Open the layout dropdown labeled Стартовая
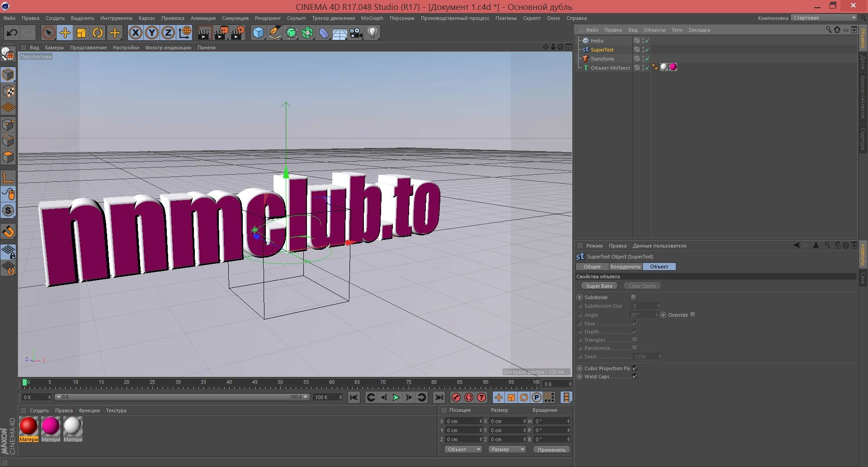Image resolution: width=868 pixels, height=467 pixels. [824, 18]
